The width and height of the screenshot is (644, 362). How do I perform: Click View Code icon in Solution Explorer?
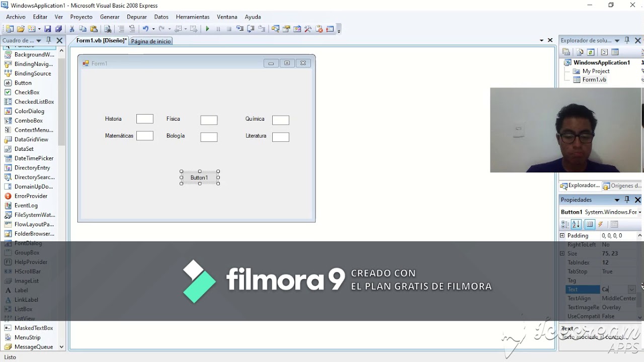pyautogui.click(x=604, y=52)
